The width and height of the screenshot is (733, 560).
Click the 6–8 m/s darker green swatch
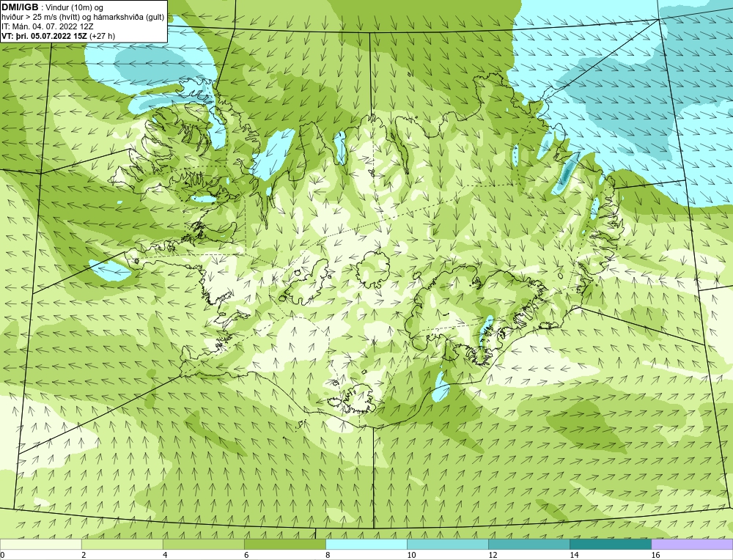pos(284,544)
